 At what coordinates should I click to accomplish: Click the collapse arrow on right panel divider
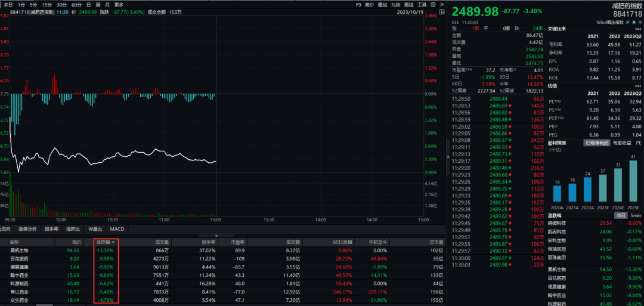[x=448, y=156]
